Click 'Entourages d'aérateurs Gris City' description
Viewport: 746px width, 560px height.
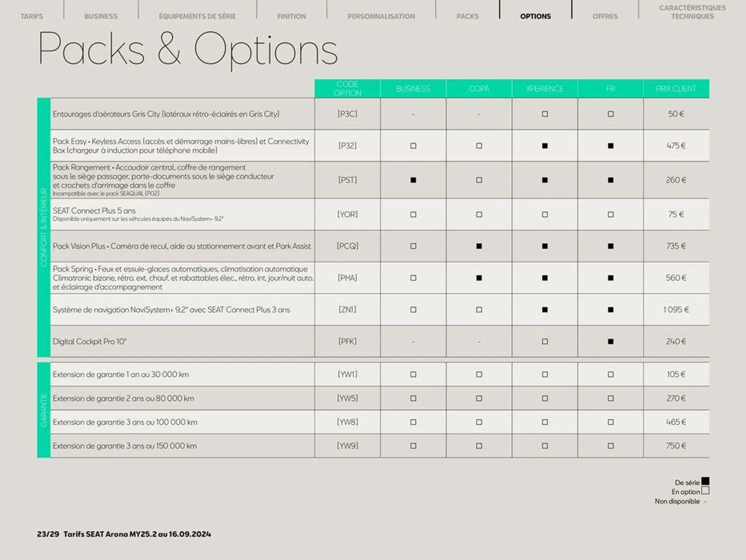(x=166, y=114)
